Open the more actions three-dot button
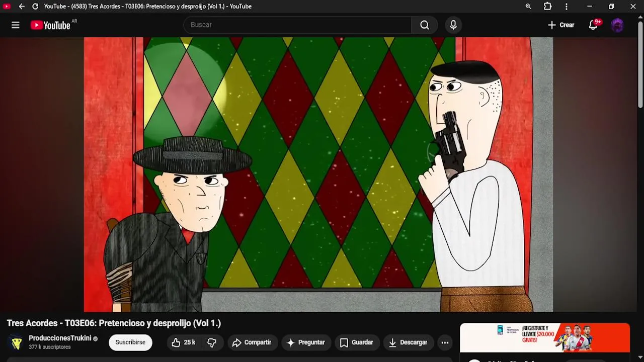644x362 pixels. [445, 342]
